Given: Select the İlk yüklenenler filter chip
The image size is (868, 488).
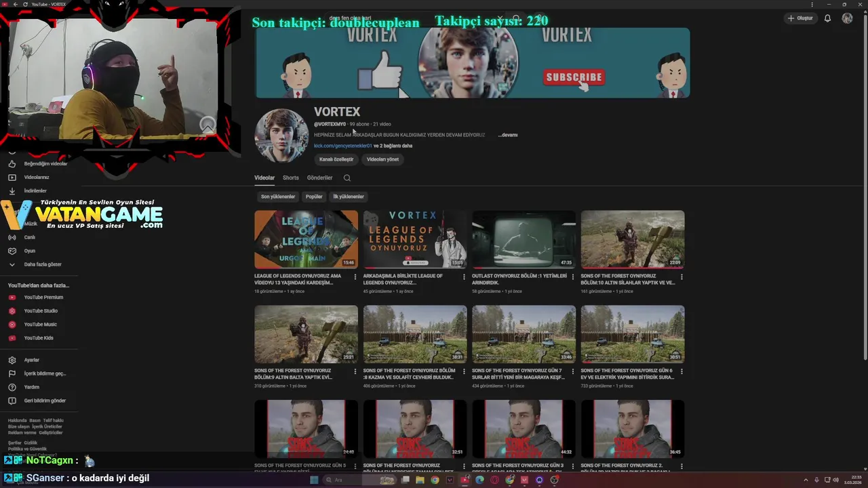Looking at the screenshot, I should point(349,197).
